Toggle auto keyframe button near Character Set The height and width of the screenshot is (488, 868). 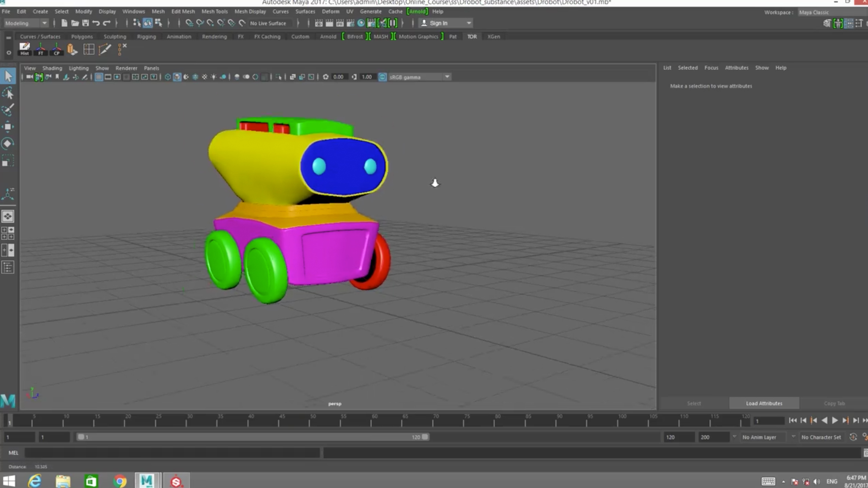(x=853, y=437)
